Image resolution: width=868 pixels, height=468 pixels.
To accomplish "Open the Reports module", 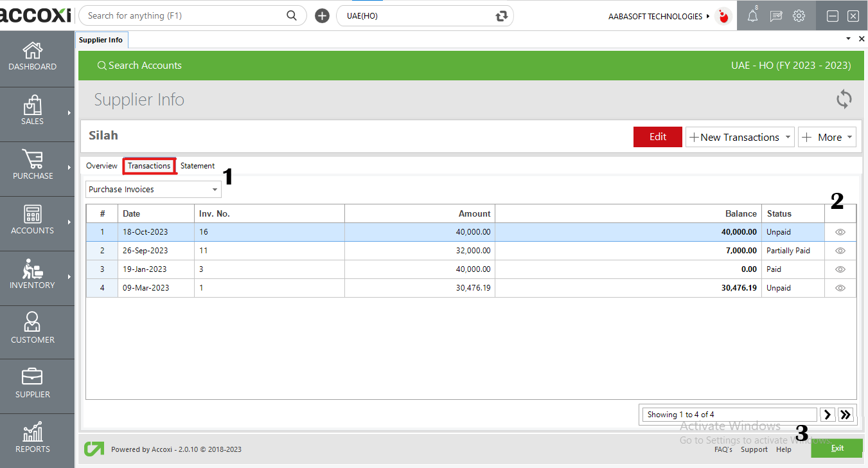I will [x=32, y=437].
